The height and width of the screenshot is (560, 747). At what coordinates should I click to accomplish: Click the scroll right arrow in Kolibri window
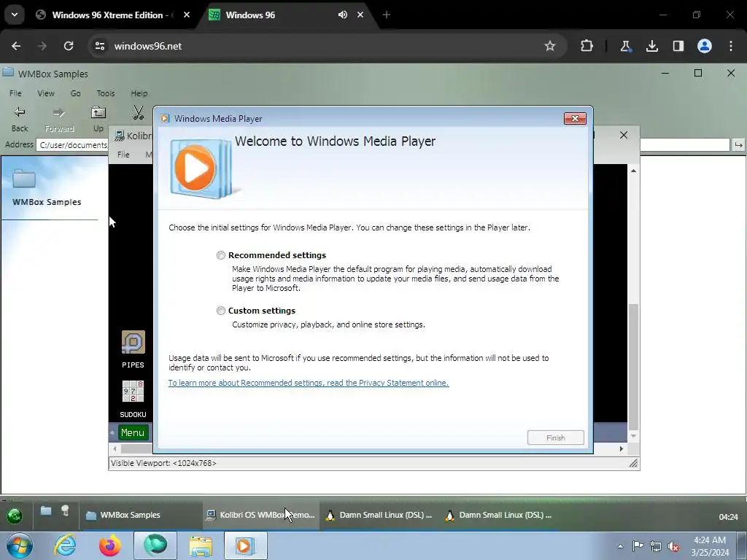click(x=622, y=448)
